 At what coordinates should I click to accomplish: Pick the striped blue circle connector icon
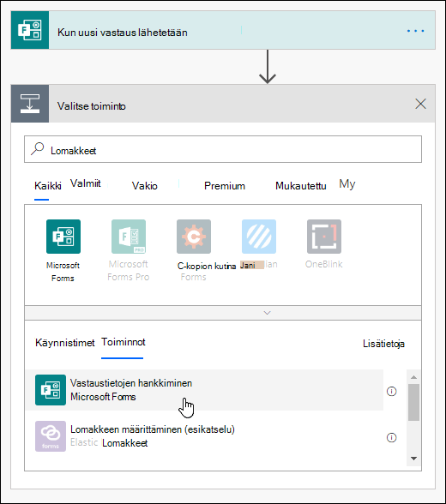click(x=259, y=237)
